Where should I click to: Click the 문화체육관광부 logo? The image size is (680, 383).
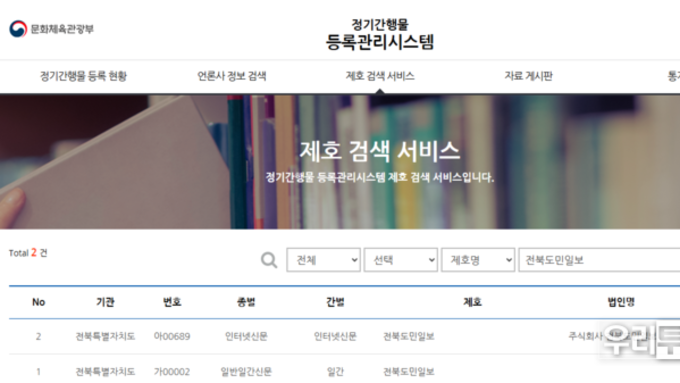pos(51,29)
